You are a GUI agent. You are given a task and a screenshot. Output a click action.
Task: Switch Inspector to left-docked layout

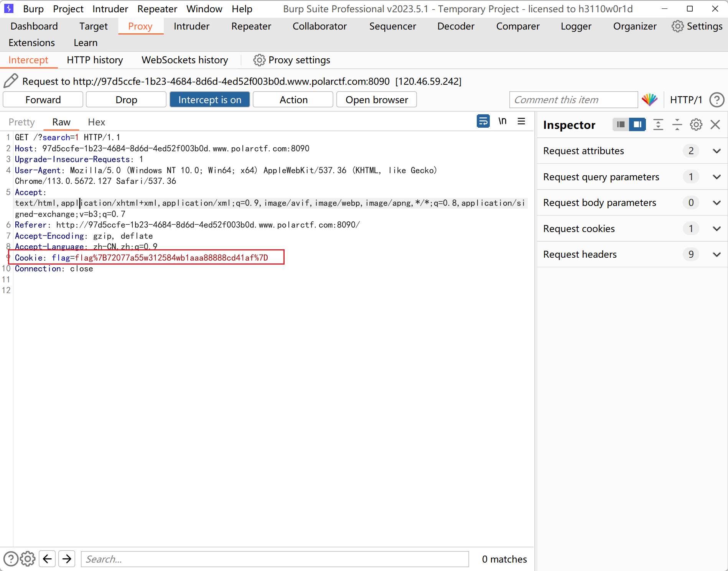pos(621,125)
